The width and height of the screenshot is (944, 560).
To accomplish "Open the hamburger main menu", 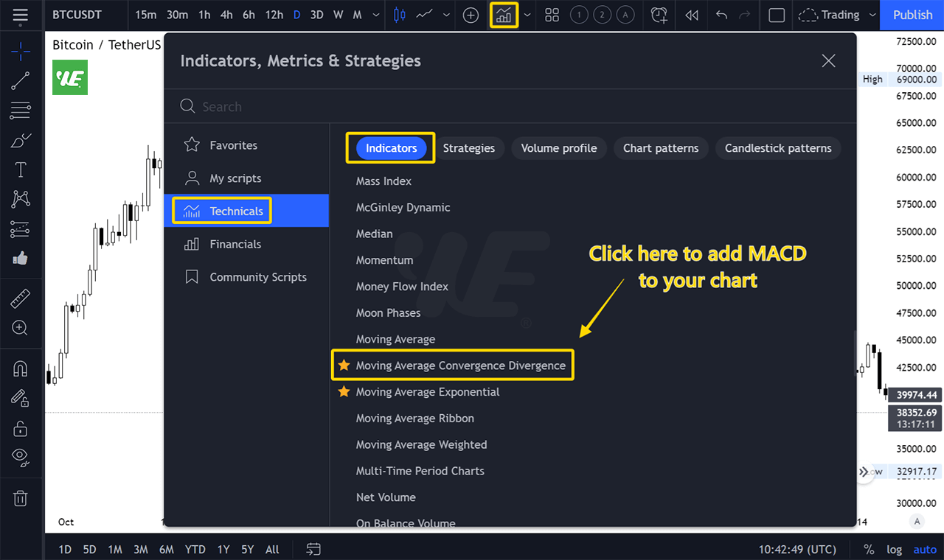I will [x=21, y=15].
